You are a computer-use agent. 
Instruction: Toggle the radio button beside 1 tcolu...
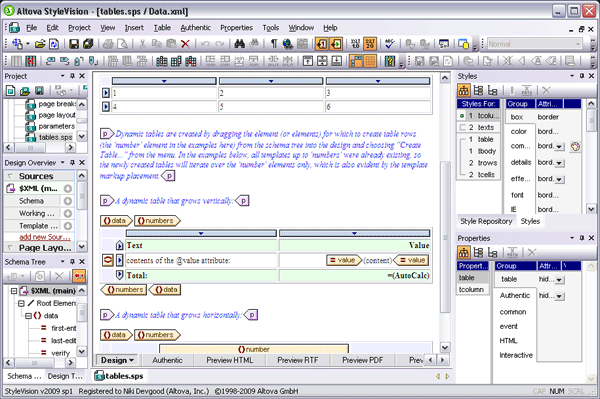[x=462, y=116]
